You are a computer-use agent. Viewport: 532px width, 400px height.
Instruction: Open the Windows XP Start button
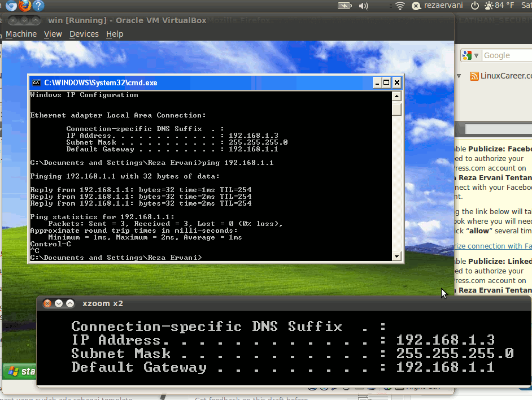(20, 371)
